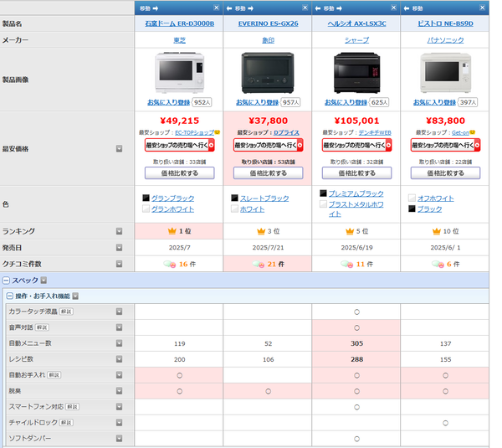The image size is (502, 448).
Task: Select the スレートブラック color swatch
Action: click(x=234, y=198)
